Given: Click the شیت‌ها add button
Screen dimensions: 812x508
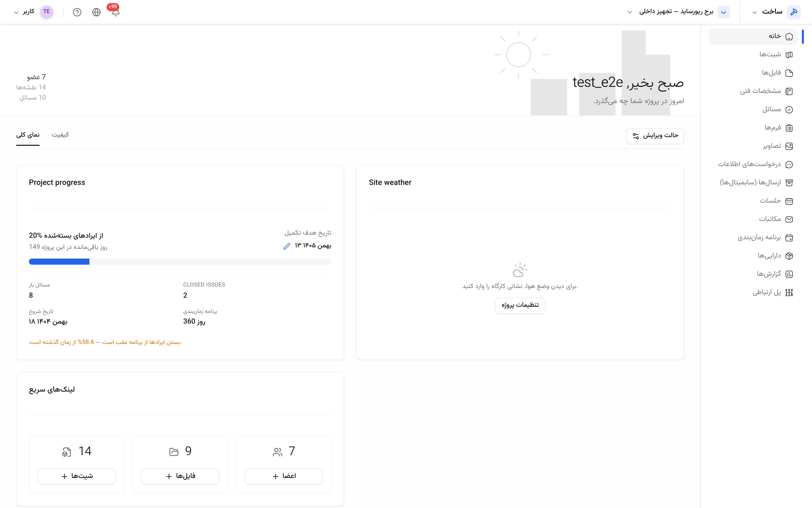Looking at the screenshot, I should point(76,476).
